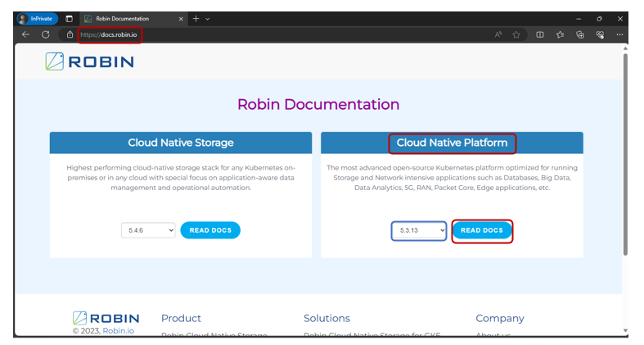Click Cloud Native Storage heading

181,143
